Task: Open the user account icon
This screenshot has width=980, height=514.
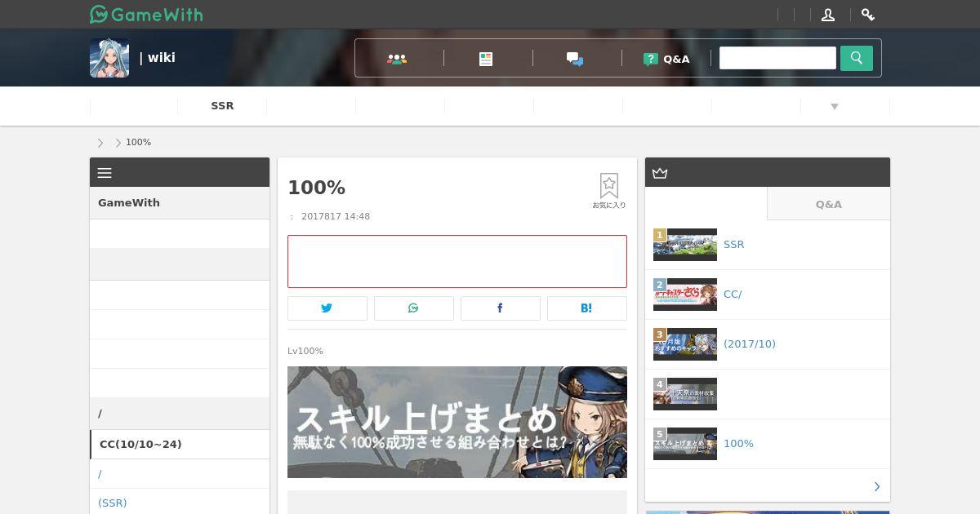Action: [828, 15]
